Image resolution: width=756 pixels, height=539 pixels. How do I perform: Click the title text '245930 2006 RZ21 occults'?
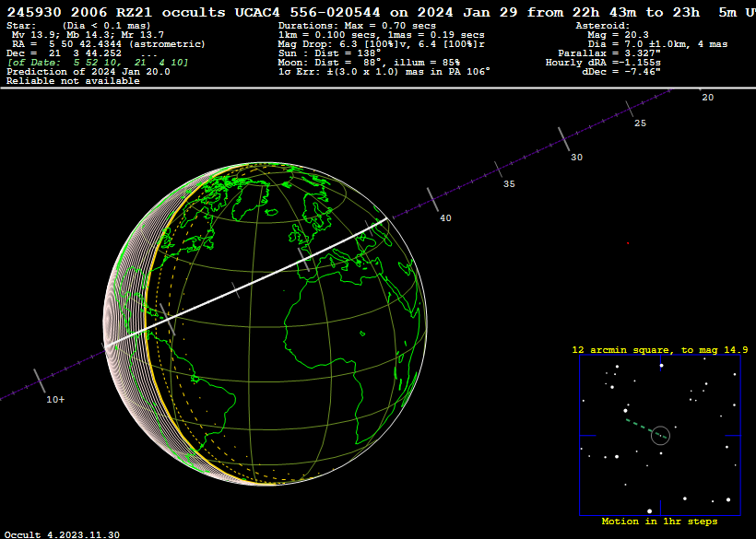pos(116,13)
